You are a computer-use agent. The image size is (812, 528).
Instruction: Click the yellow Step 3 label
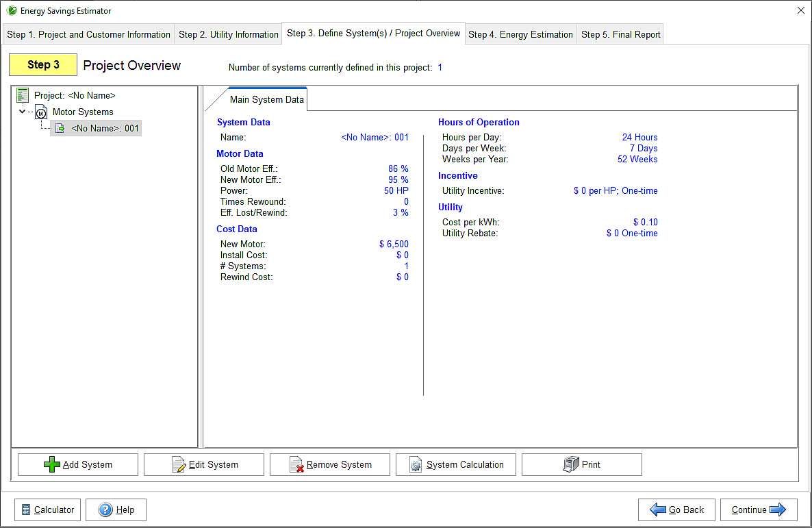click(43, 65)
